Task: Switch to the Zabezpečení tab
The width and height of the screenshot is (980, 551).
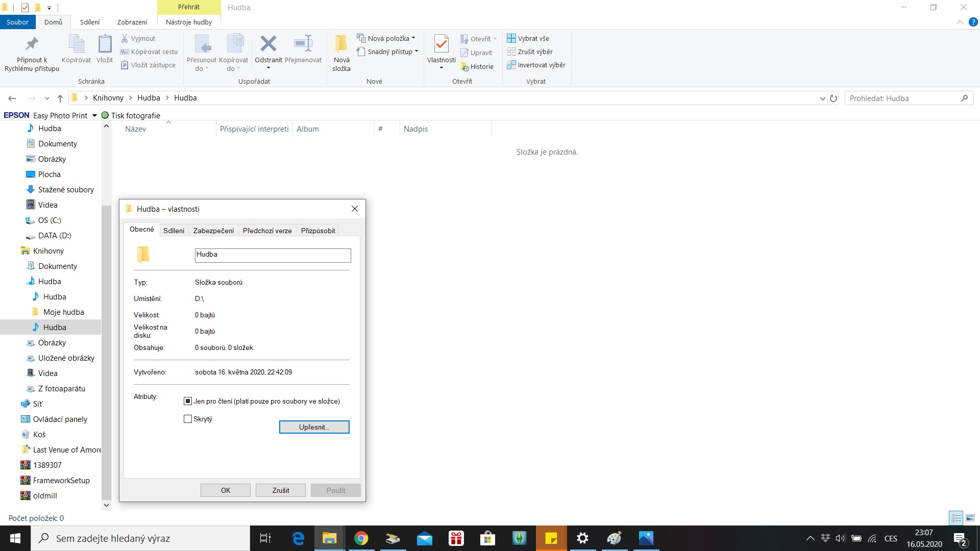Action: point(213,231)
